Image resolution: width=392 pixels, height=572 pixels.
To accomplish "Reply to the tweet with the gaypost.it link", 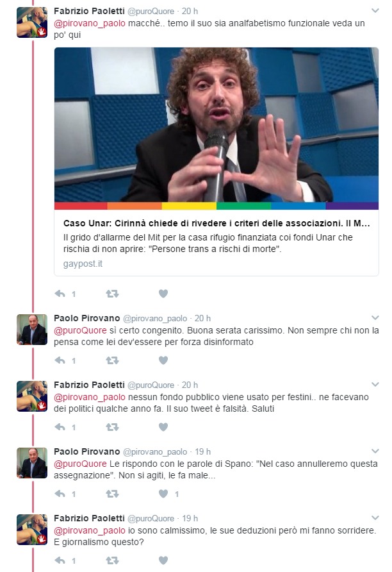I will click(x=60, y=294).
